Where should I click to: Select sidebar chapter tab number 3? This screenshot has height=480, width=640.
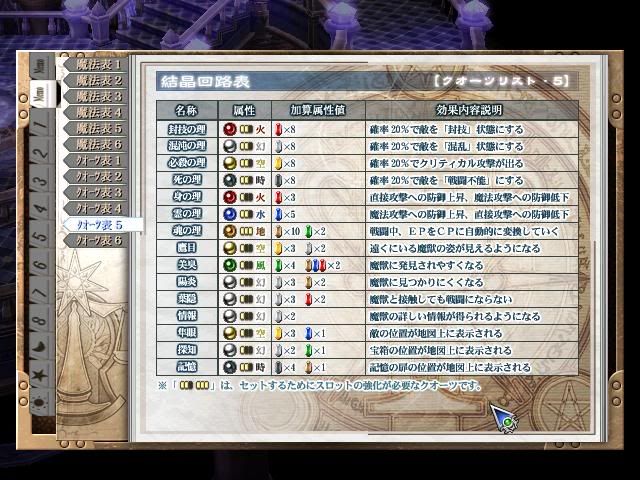pos(40,180)
